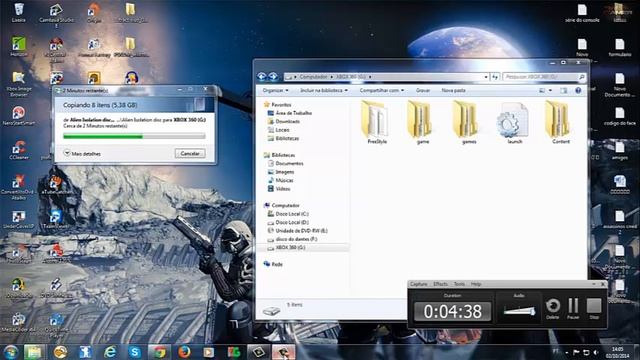Open the CCleaner desktop shortcut

pyautogui.click(x=19, y=149)
